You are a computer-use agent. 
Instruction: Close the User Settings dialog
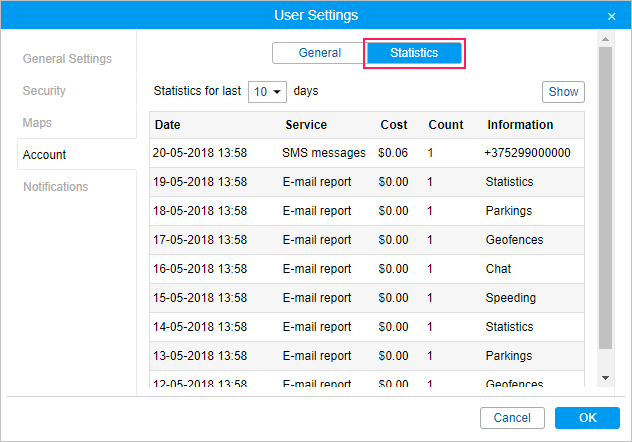(611, 16)
